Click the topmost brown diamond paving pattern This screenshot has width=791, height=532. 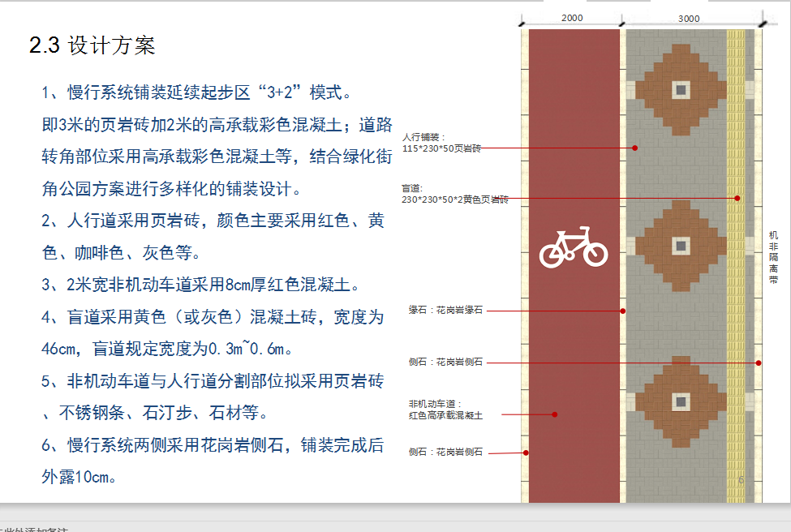tap(681, 89)
